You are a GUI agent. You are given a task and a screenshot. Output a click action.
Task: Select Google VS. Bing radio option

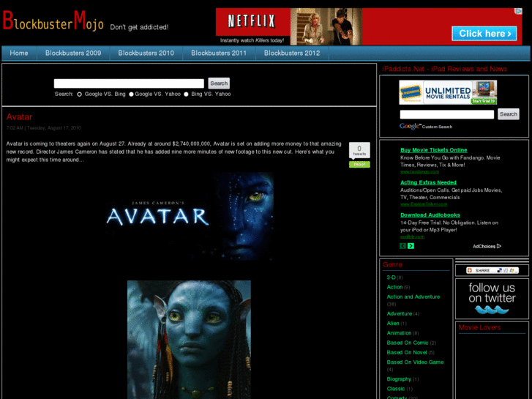(x=79, y=94)
